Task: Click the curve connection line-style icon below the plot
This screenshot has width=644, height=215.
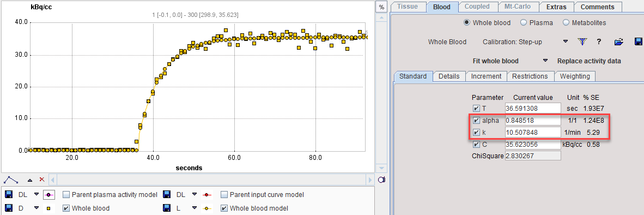Action: pyautogui.click(x=11, y=180)
